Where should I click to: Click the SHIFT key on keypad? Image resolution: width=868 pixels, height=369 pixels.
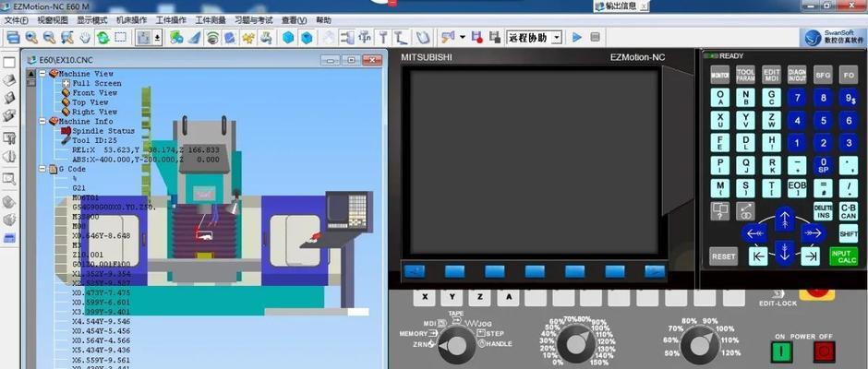coord(848,232)
